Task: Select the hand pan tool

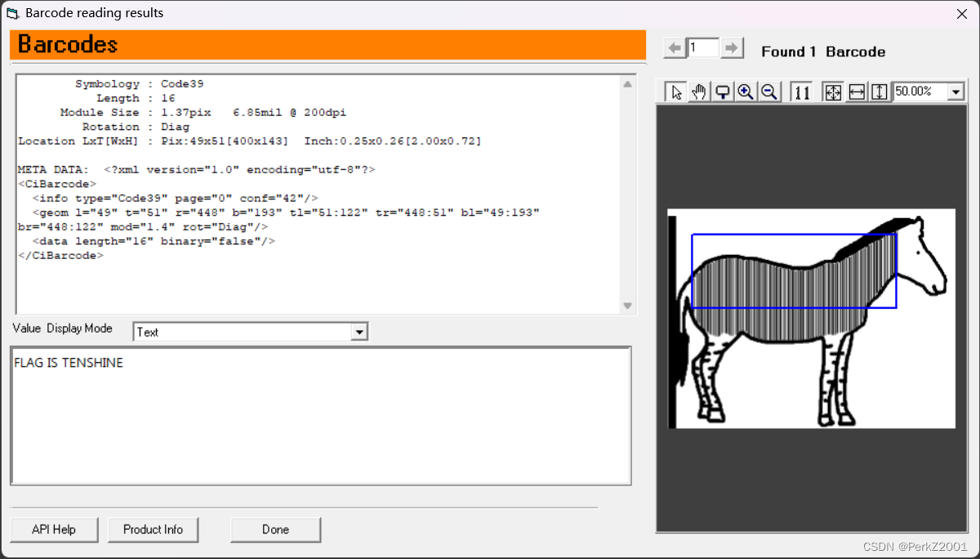Action: click(x=699, y=92)
